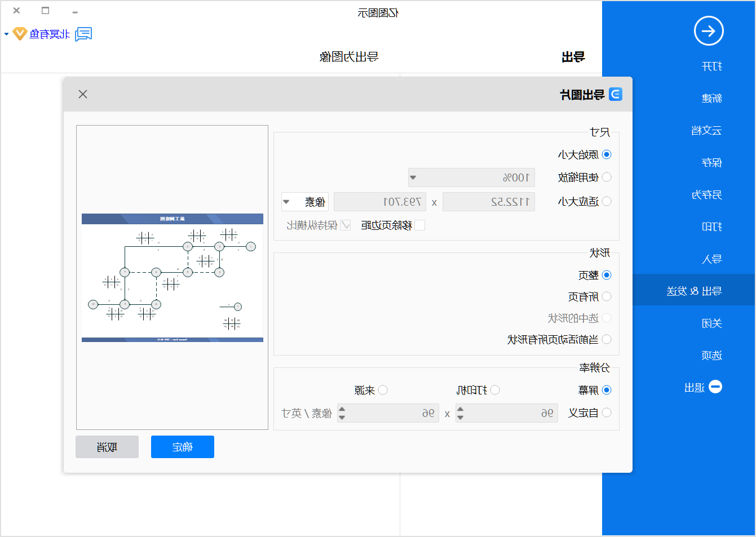The height and width of the screenshot is (537, 756).
Task: Click 另存为 in the sidebar
Action: click(707, 195)
